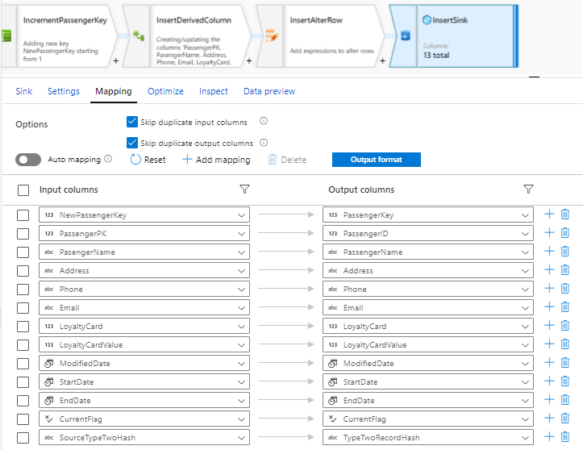Delete the LoyaltyCardValue mapping row

[x=565, y=344]
